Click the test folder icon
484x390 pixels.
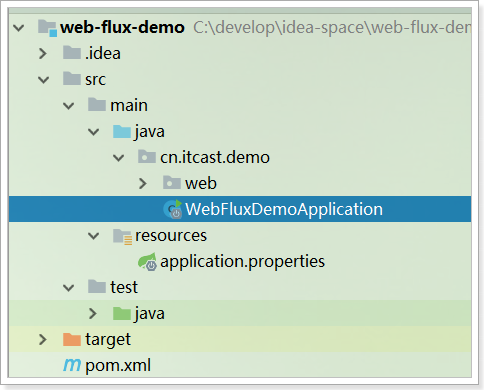[x=97, y=286]
